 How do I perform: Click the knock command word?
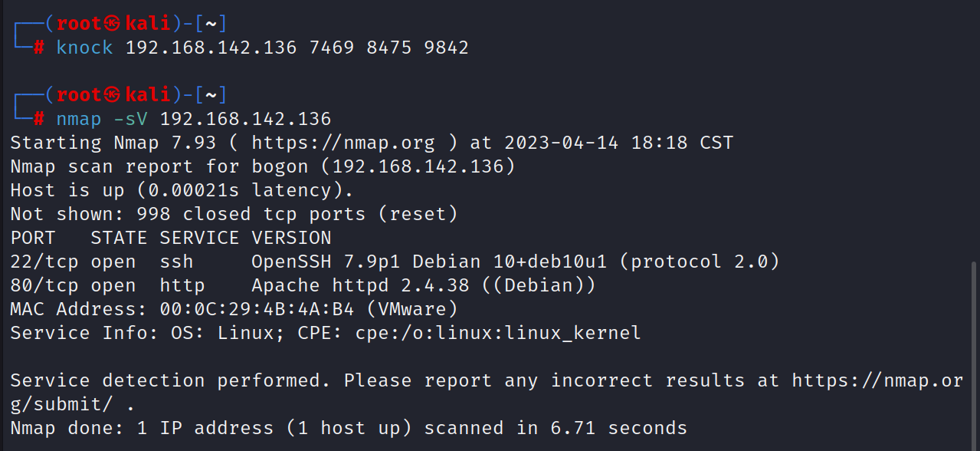click(x=84, y=48)
